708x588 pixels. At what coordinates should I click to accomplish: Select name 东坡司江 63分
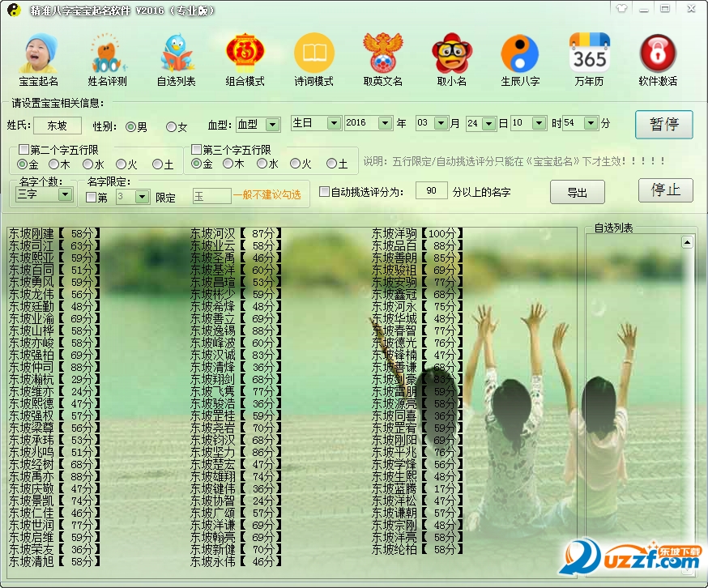tap(54, 245)
